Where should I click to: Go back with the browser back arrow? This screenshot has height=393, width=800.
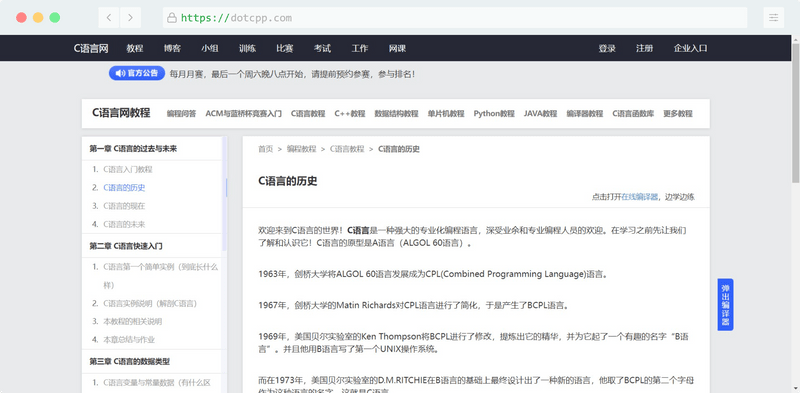pyautogui.click(x=109, y=18)
